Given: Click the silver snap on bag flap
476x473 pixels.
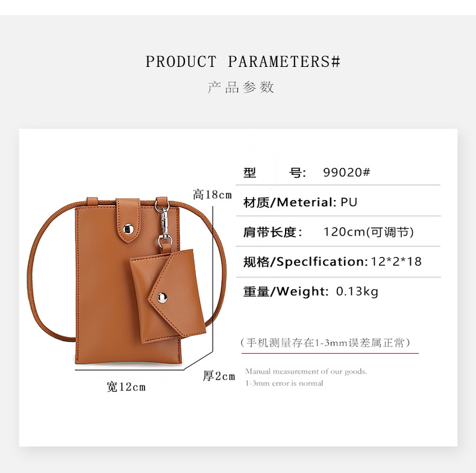Looking at the screenshot, I should [x=128, y=229].
